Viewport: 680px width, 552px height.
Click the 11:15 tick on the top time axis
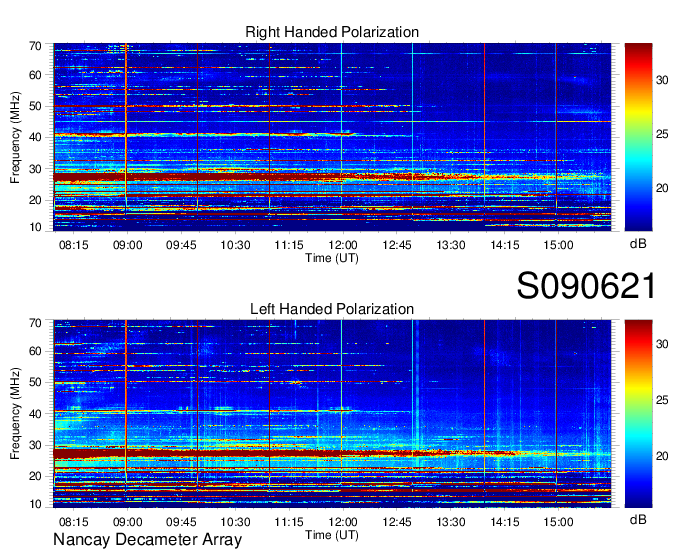(x=289, y=245)
